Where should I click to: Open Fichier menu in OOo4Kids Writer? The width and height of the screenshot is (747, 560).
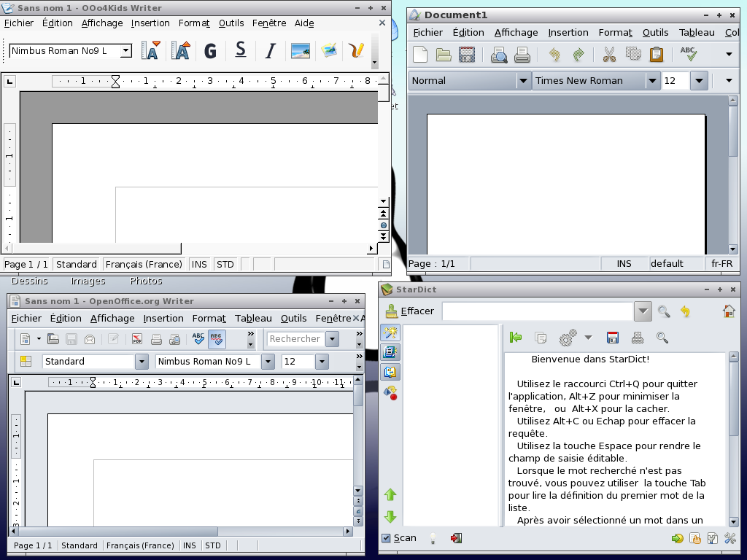[x=19, y=23]
